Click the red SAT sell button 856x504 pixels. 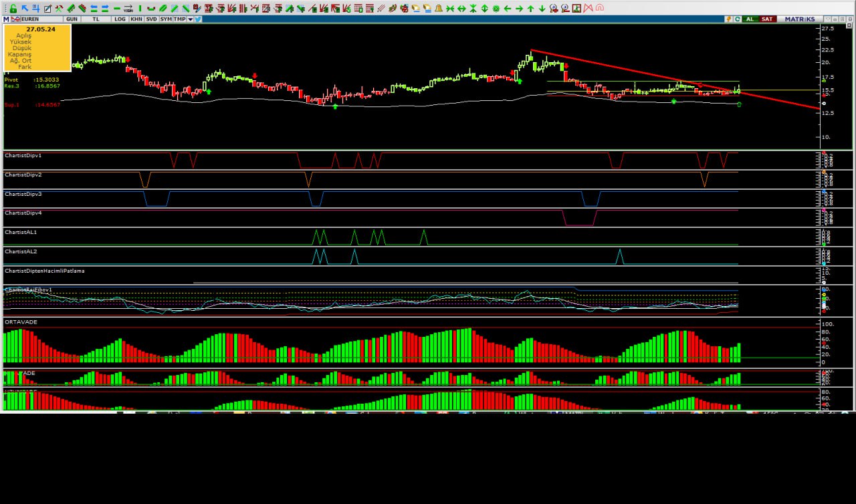767,19
